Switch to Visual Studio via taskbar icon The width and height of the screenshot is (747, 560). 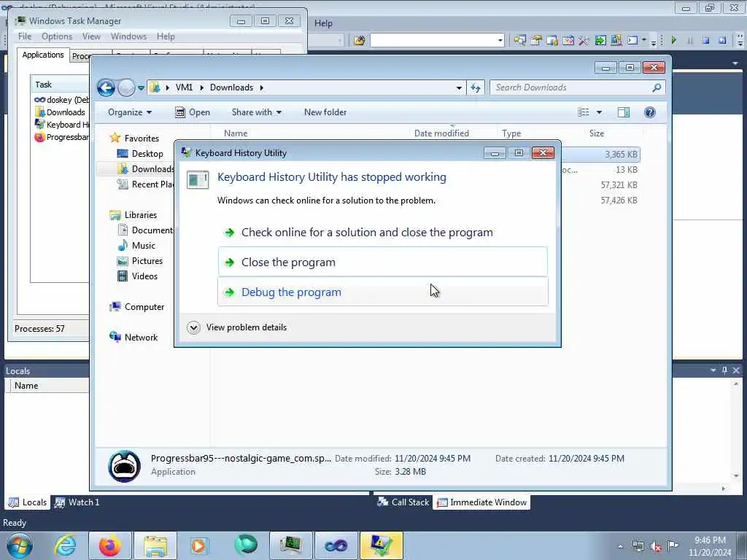[x=336, y=545]
